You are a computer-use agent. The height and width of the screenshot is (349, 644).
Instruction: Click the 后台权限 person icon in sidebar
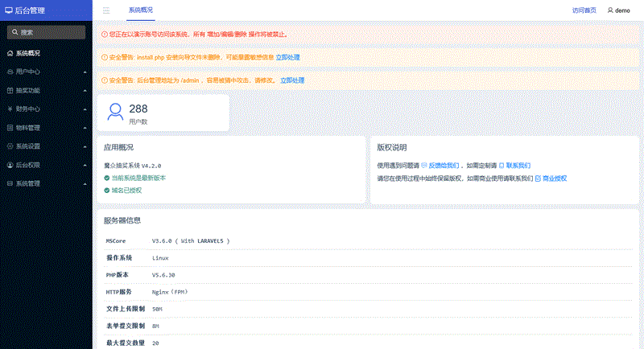pos(10,165)
